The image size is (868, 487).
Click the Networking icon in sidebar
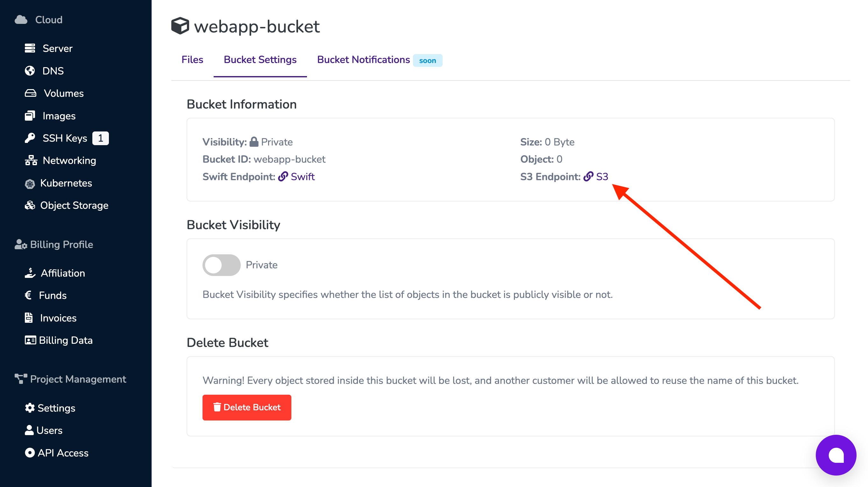point(31,160)
